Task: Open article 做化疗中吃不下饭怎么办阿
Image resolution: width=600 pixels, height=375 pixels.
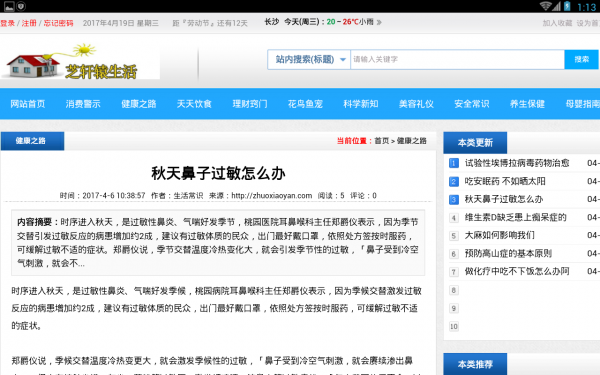Action: (x=517, y=271)
